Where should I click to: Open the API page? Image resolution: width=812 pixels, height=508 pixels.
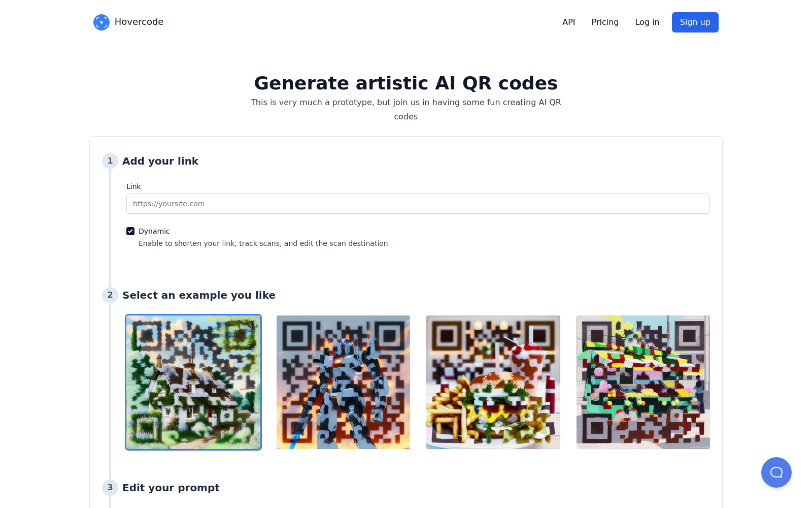pyautogui.click(x=568, y=22)
